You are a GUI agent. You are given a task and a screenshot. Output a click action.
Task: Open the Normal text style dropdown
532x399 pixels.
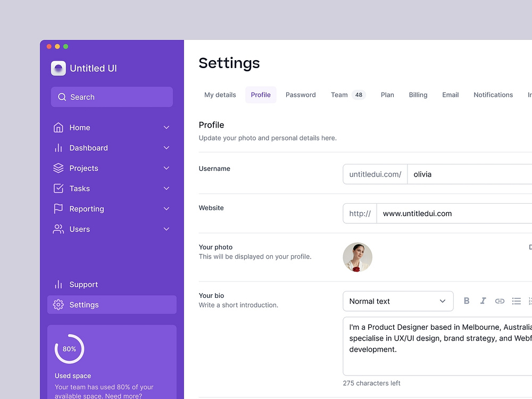point(398,301)
